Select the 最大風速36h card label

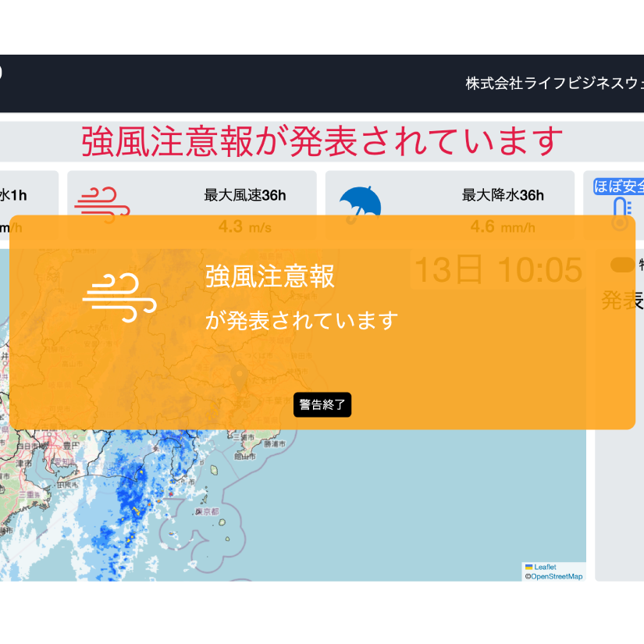pos(244,195)
